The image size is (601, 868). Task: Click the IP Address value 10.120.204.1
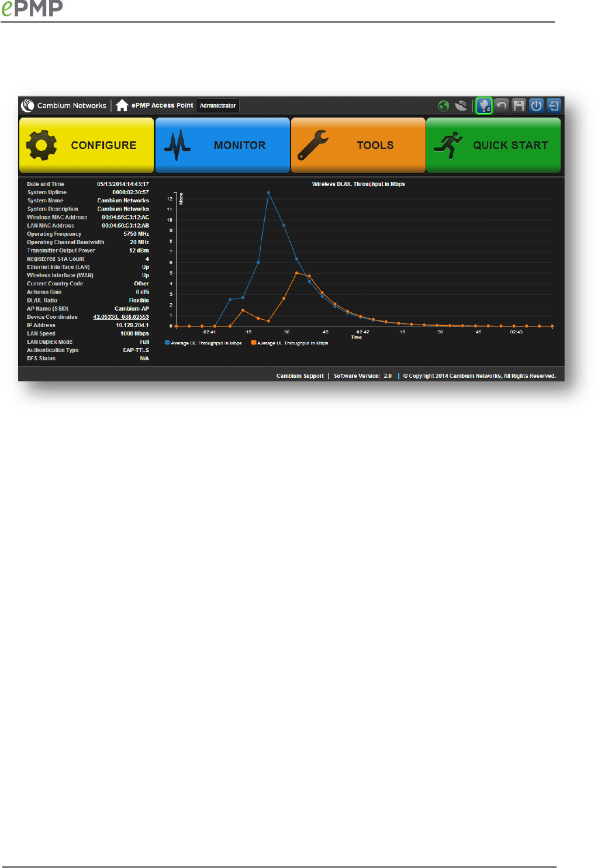click(x=132, y=325)
